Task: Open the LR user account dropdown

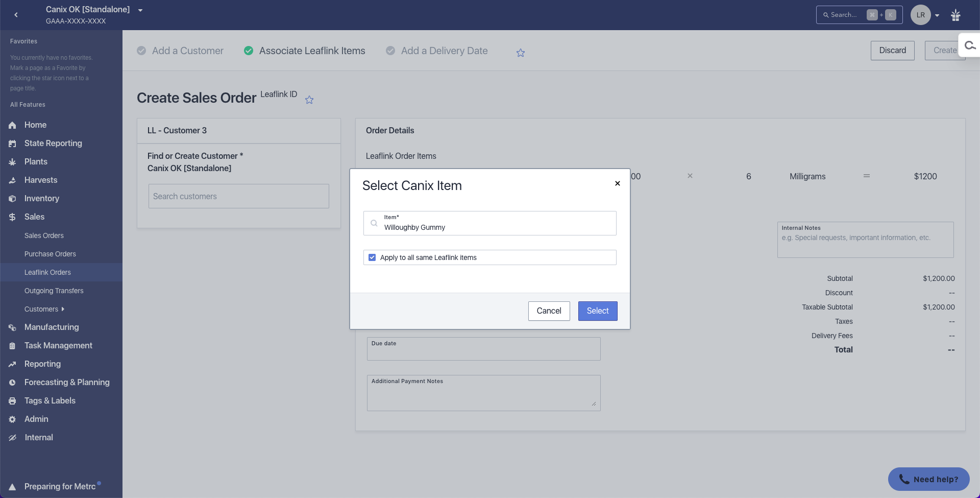Action: [x=926, y=15]
